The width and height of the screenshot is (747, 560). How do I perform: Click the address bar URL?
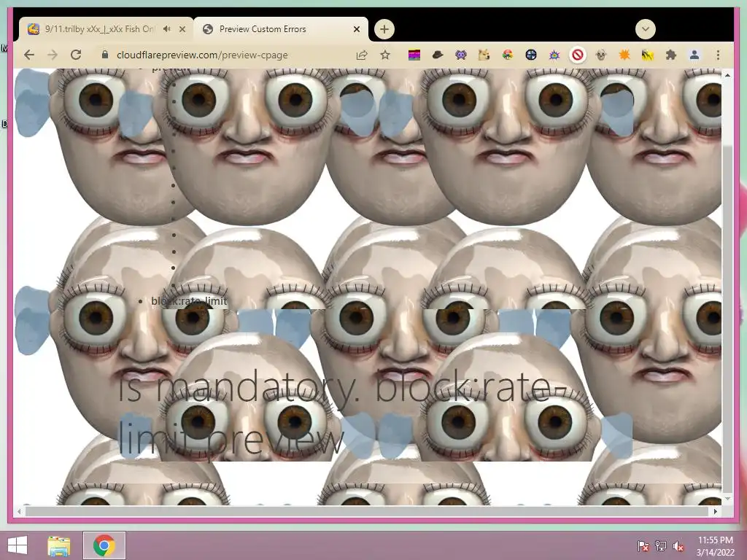[202, 55]
